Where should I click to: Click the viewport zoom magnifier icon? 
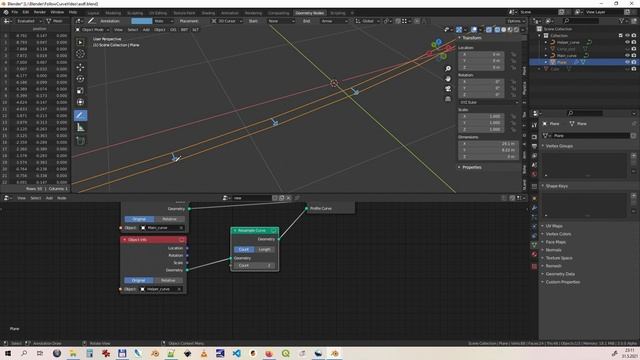[x=448, y=69]
